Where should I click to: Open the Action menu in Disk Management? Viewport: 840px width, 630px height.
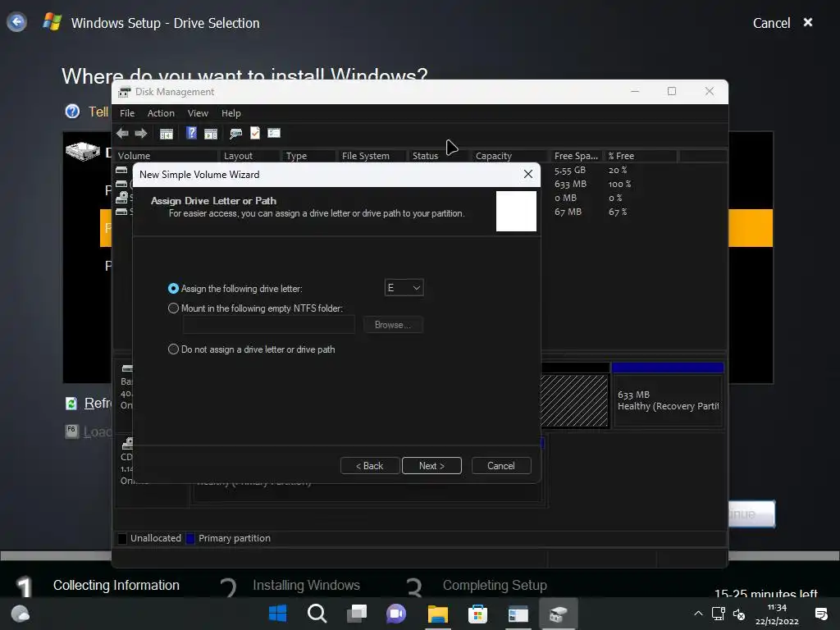[161, 113]
